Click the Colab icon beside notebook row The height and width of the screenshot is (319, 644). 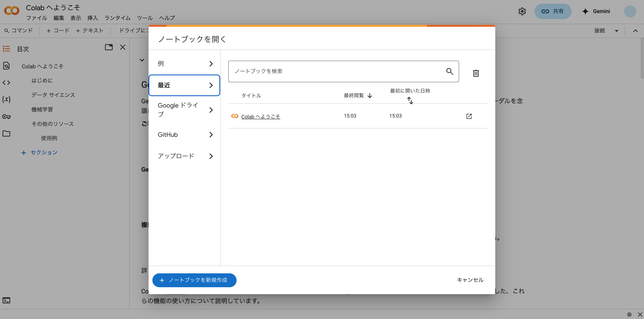(x=234, y=116)
